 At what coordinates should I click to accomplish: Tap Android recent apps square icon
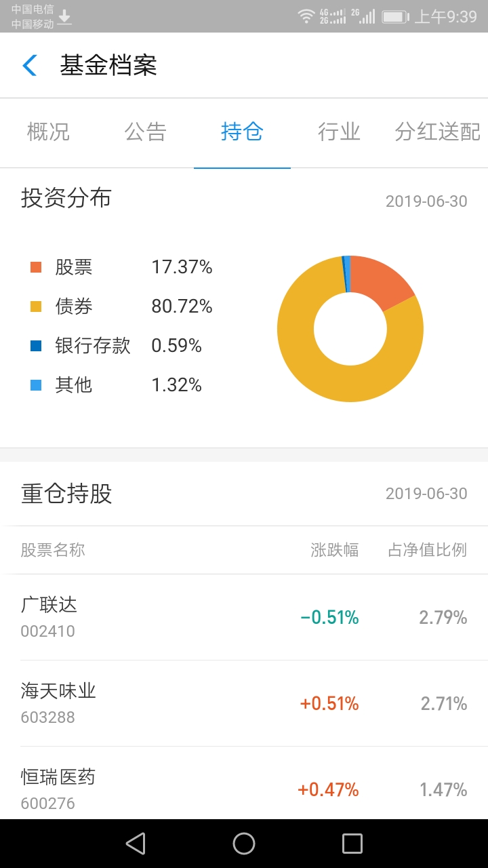point(352,843)
